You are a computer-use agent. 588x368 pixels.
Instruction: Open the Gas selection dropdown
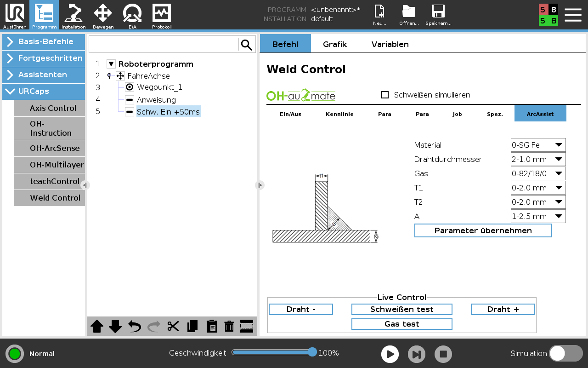pos(538,173)
